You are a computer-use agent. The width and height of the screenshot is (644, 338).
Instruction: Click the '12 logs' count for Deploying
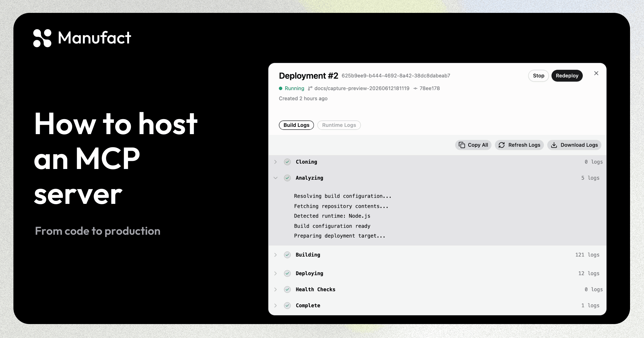pyautogui.click(x=589, y=273)
